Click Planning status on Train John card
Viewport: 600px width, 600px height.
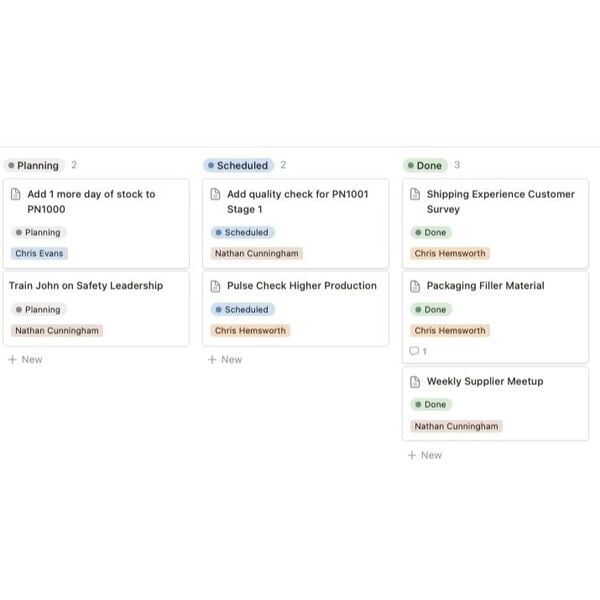point(38,310)
